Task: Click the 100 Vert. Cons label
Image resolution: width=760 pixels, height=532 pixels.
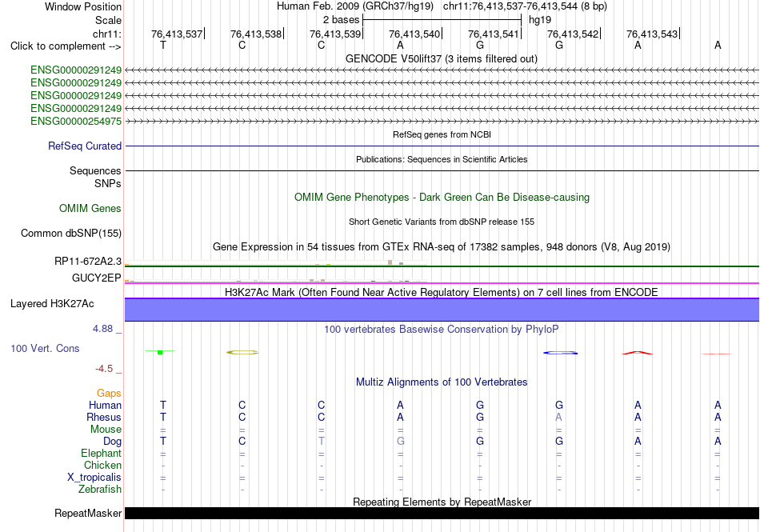Action: tap(45, 348)
